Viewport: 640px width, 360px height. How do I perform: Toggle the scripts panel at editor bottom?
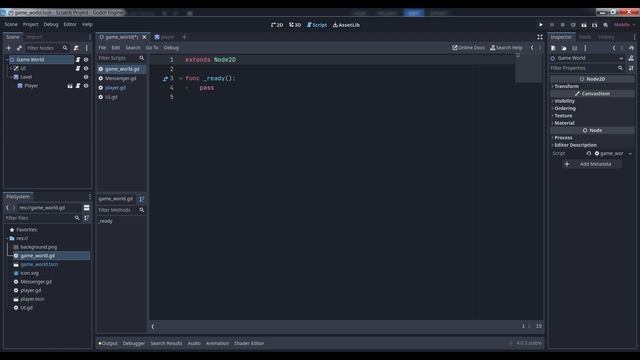click(x=153, y=327)
